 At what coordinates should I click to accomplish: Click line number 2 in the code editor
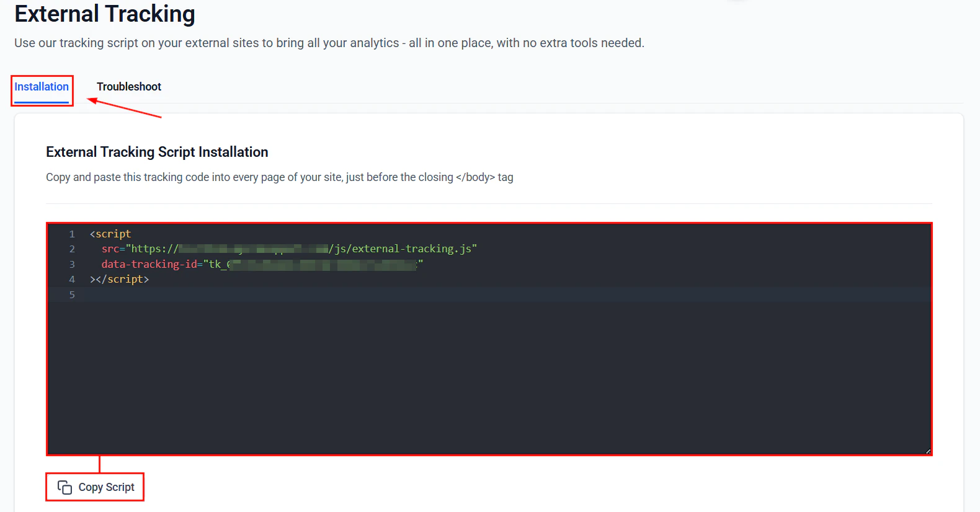72,249
